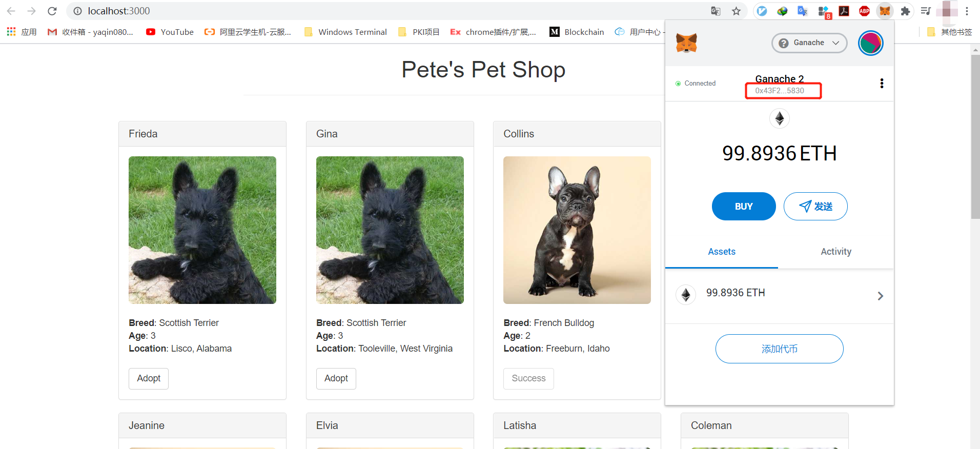Click the translate page icon

coord(716,11)
